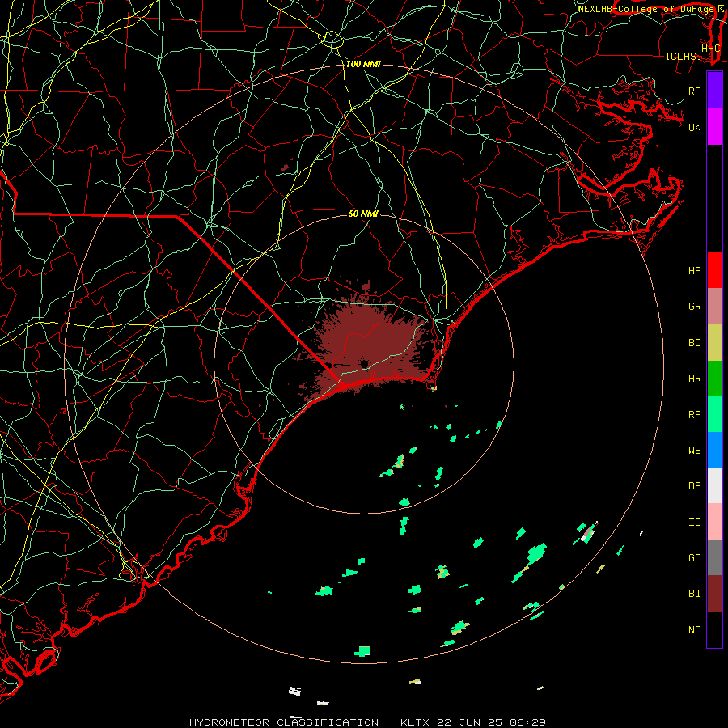Click the RF legend label

(x=694, y=91)
